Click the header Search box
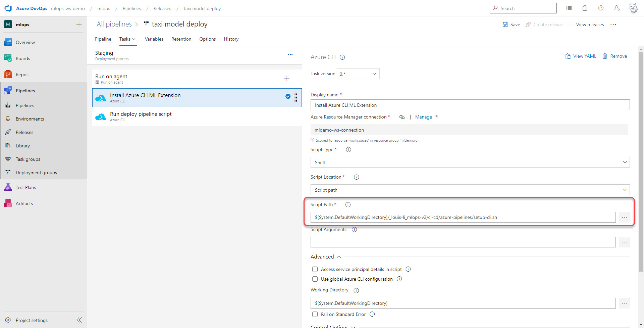This screenshot has width=644, height=328. 523,8
